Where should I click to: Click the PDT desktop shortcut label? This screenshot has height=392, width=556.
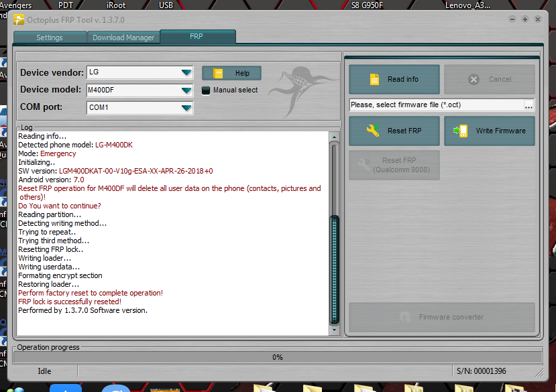[x=65, y=5]
